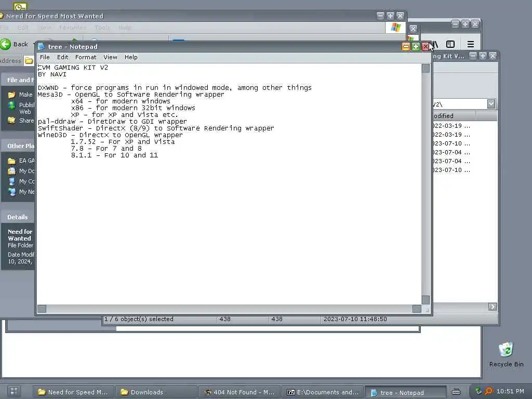The height and width of the screenshot is (399, 532).
Task: Click the Notepad vertical scrollbar up arrow
Action: point(425,68)
